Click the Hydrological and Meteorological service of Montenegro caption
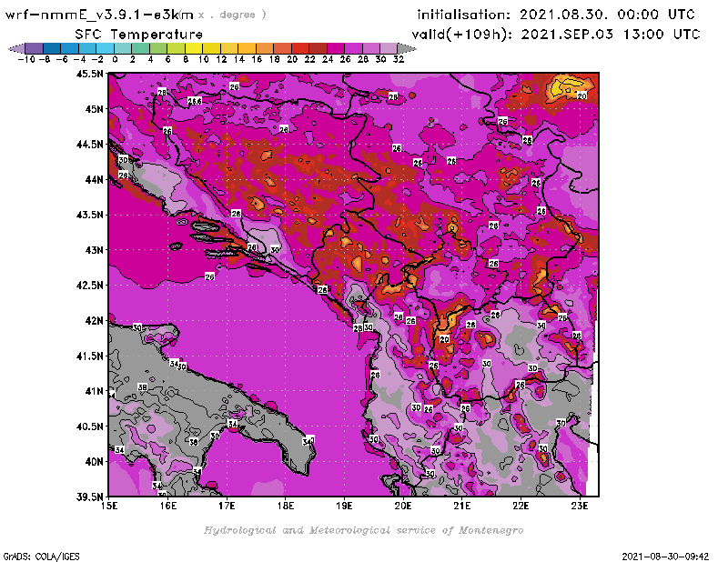 (x=363, y=530)
